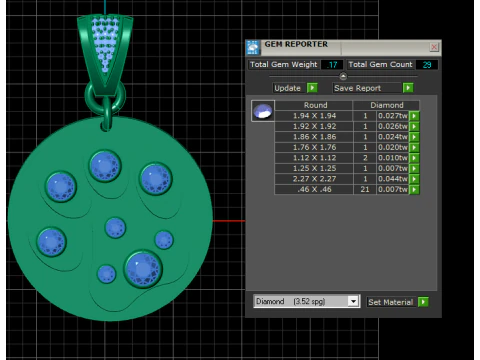Select the 1.94 X 1.94 size cell
Screen dimensions: 480x360
[x=314, y=116]
